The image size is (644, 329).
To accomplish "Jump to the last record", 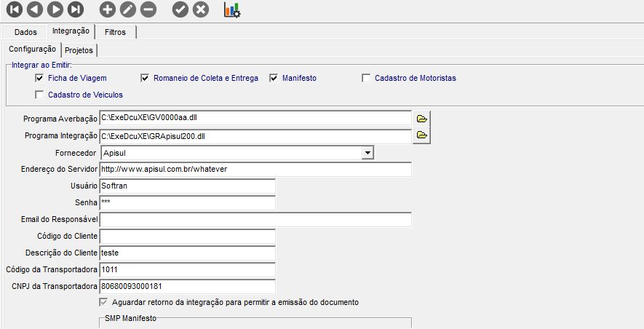I will coord(75,10).
